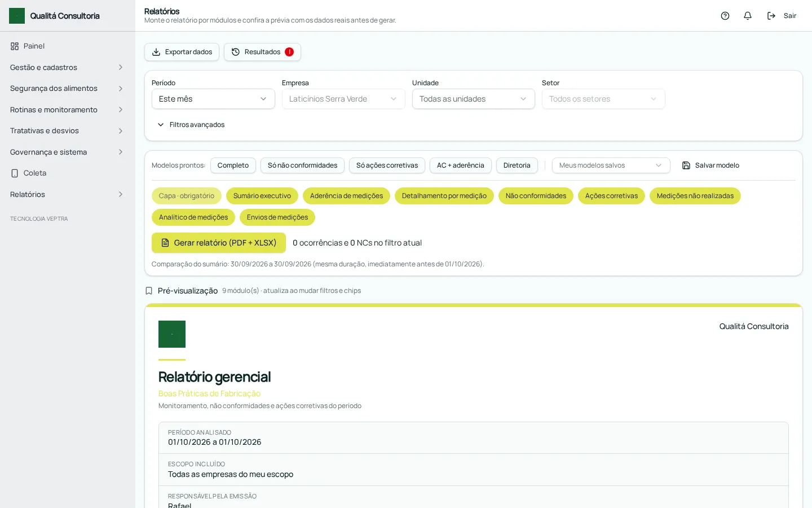Click the Exportar dados download icon
812x508 pixels.
156,52
